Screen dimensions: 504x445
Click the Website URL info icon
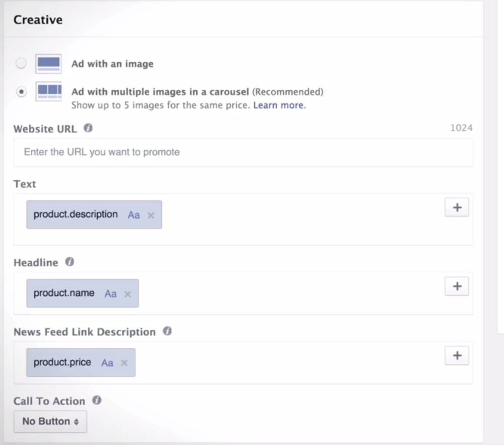88,128
